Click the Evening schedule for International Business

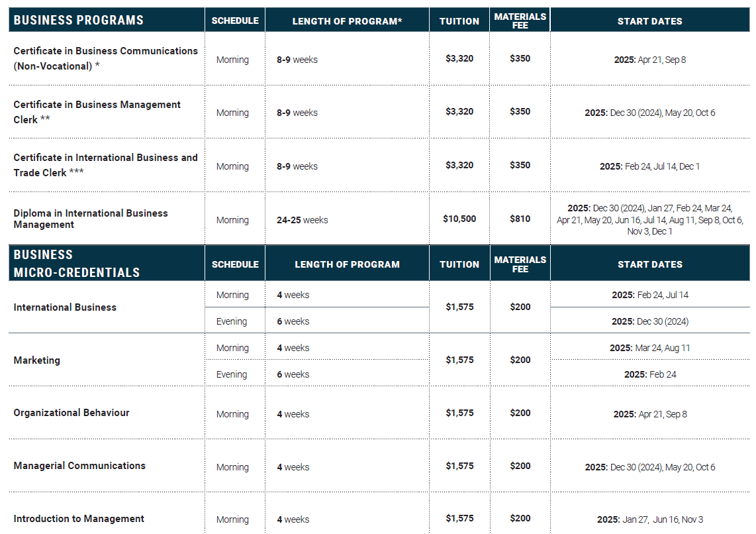[x=232, y=321]
